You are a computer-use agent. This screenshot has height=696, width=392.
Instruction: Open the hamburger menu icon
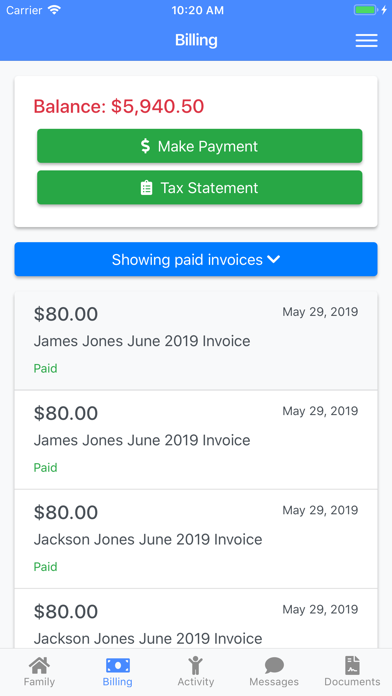(x=366, y=40)
